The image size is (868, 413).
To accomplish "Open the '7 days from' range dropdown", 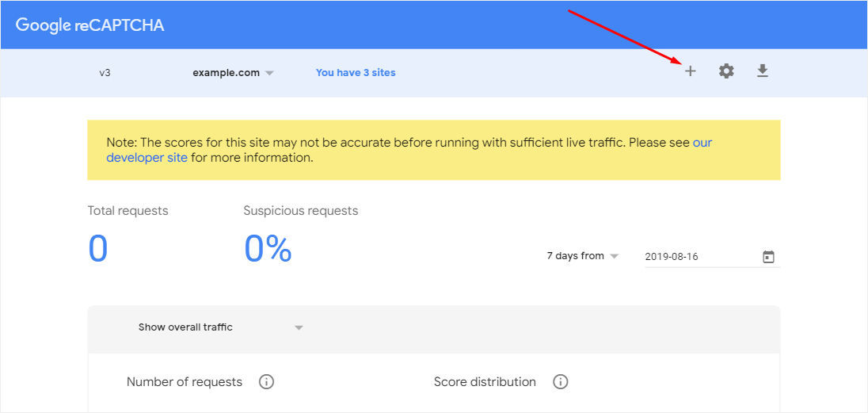I will click(582, 256).
